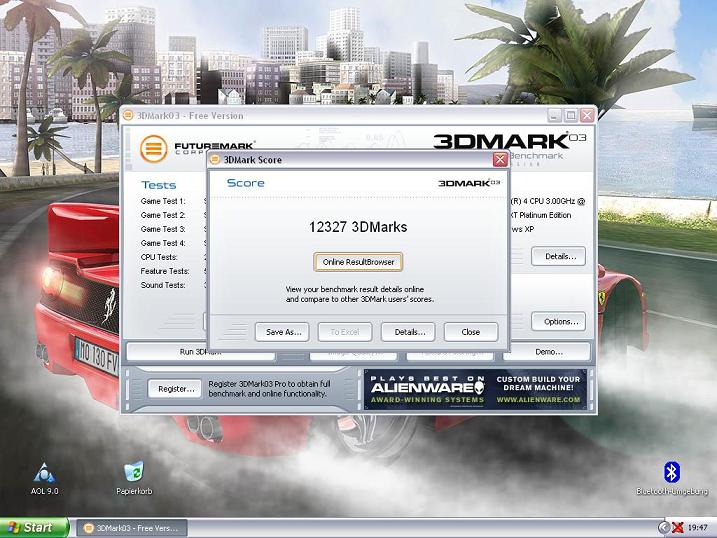
Task: Click the Futuremark orange logo icon
Action: (154, 149)
